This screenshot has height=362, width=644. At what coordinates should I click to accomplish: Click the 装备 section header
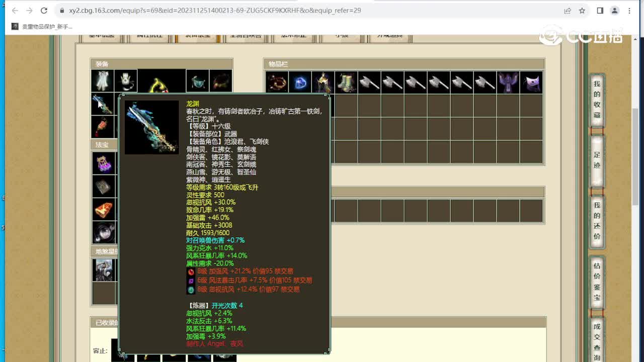pos(162,64)
